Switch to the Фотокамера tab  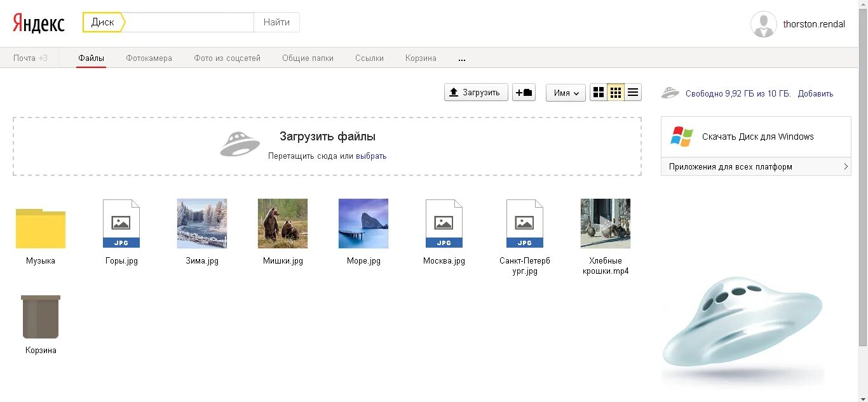pos(149,58)
